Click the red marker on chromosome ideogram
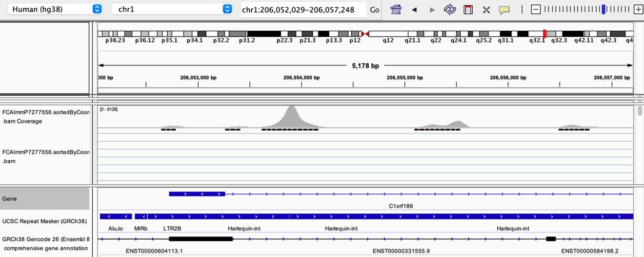 pos(544,34)
